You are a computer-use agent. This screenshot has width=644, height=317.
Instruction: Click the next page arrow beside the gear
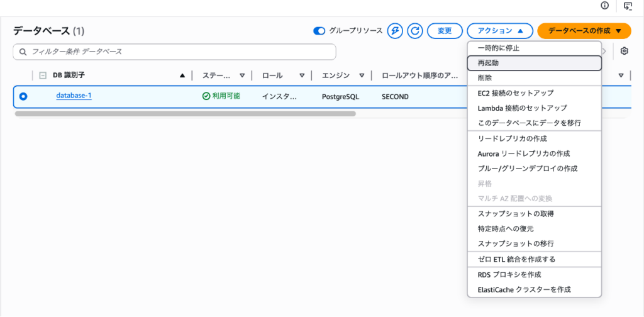click(x=604, y=51)
